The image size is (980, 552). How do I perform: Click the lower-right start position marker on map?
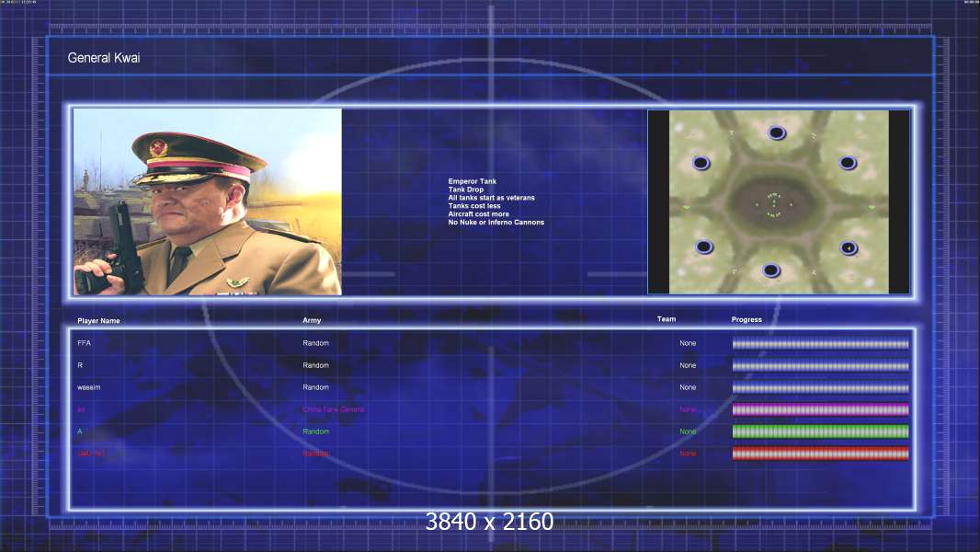coord(849,248)
